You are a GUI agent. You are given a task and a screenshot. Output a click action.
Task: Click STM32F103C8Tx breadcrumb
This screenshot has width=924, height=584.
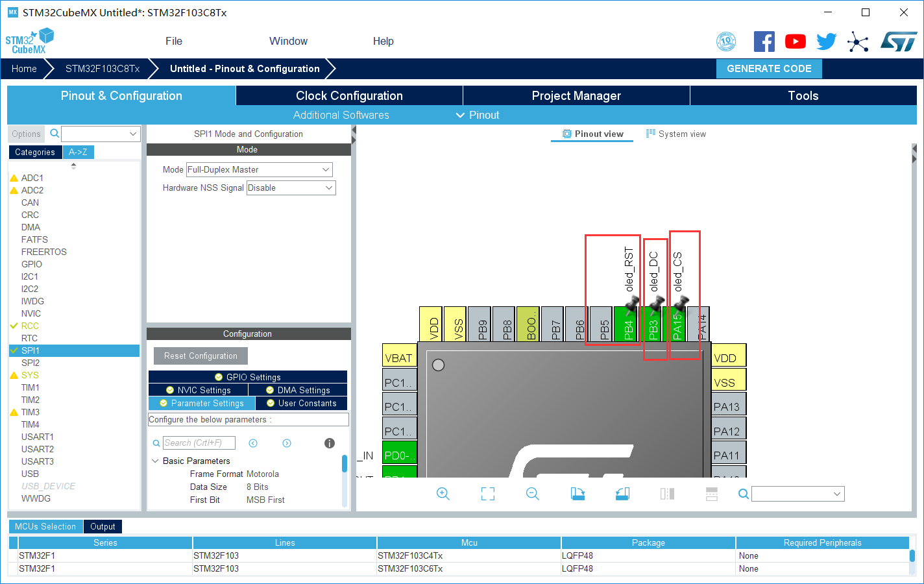pos(103,69)
